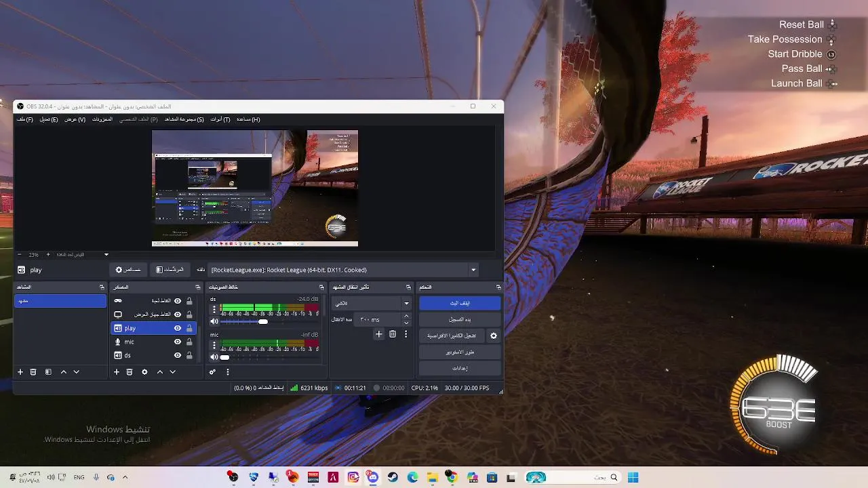Remove selected source with trash icon
Viewport: 868px width, 488px height.
pos(130,372)
